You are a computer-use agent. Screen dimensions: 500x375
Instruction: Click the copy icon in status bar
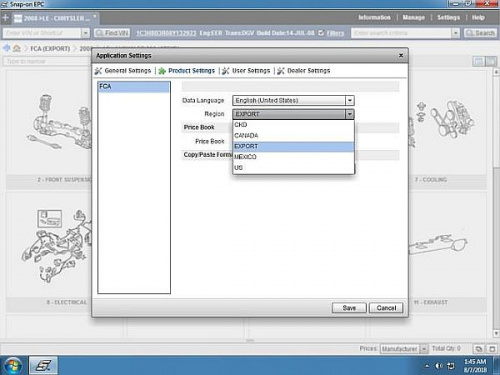tap(479, 349)
